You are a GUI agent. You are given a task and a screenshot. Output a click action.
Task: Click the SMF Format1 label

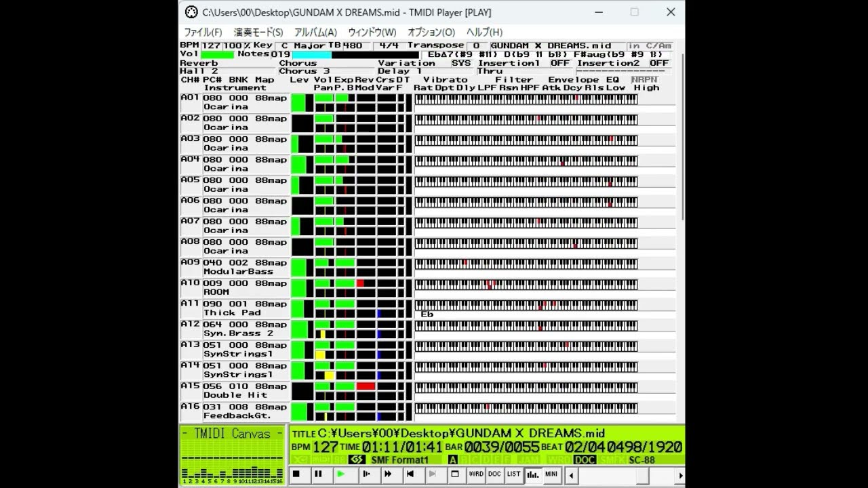[399, 460]
